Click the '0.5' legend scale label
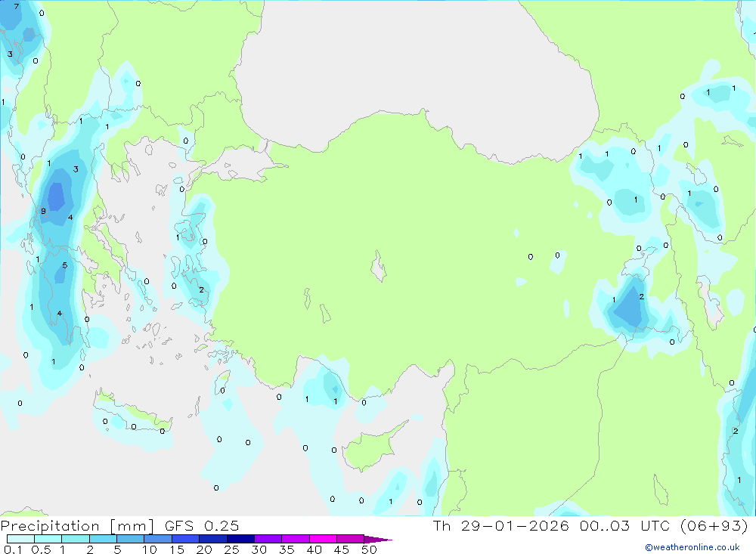The height and width of the screenshot is (554, 756). (41, 549)
